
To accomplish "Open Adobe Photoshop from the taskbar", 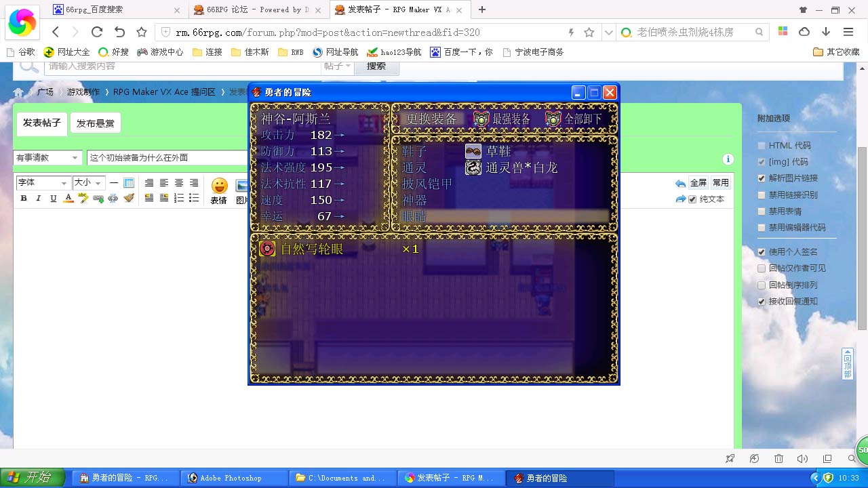I will [235, 478].
